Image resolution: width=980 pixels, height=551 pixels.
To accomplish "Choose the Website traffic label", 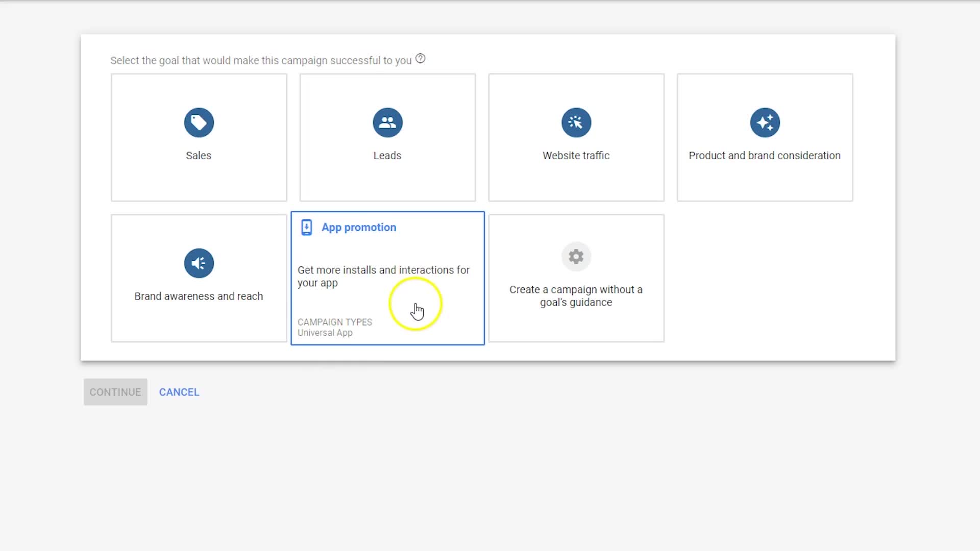I will (576, 156).
